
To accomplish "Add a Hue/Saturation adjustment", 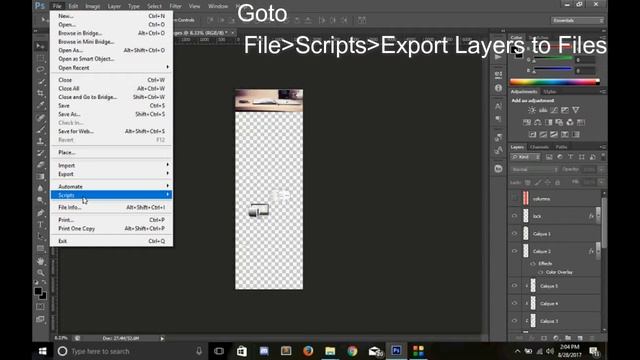I will [x=527, y=122].
